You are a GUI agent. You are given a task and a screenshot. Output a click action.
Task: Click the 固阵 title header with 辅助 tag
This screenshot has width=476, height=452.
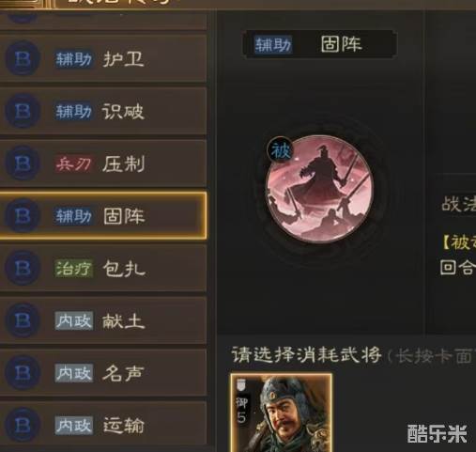320,44
